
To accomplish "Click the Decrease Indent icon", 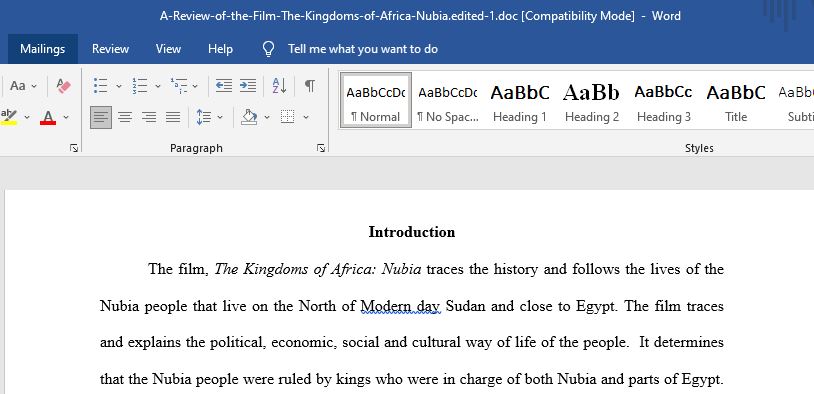I will pyautogui.click(x=224, y=86).
